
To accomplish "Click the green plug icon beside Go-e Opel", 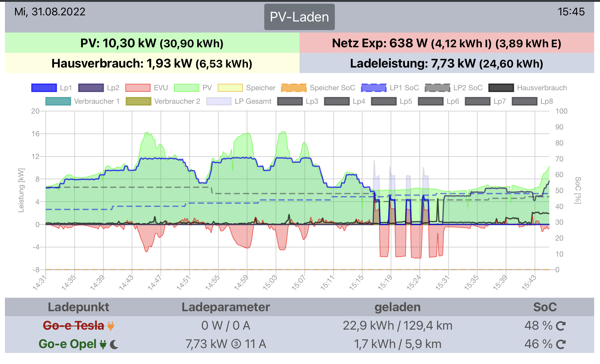I will click(x=103, y=344).
